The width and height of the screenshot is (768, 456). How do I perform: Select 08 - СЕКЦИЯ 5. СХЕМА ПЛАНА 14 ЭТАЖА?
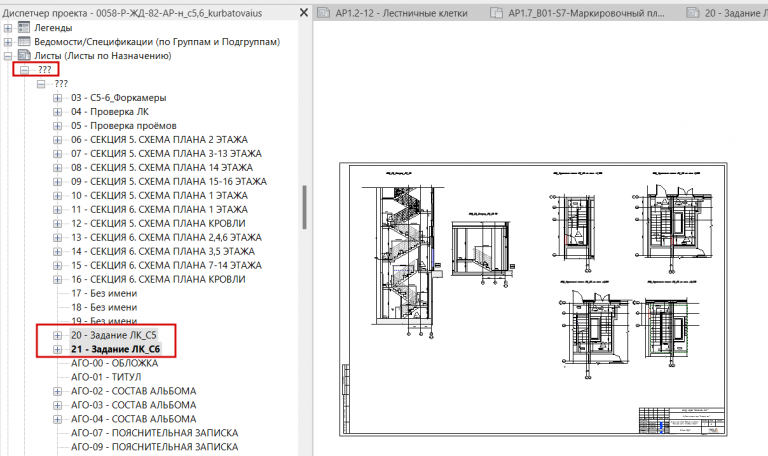coord(162,168)
